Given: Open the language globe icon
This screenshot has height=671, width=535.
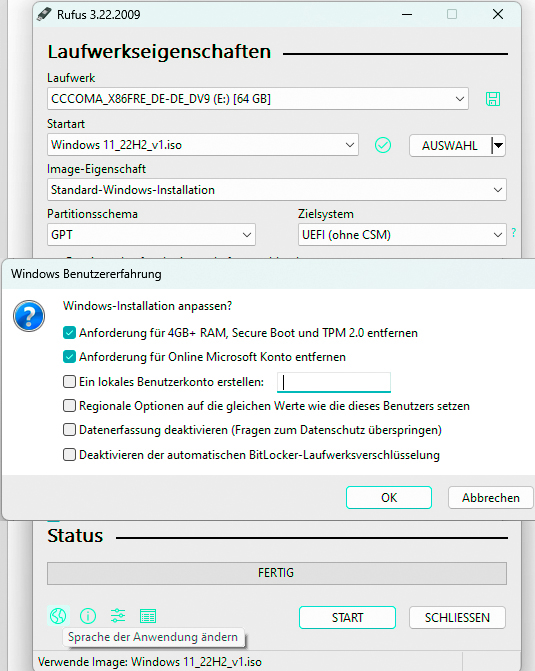Looking at the screenshot, I should pyautogui.click(x=58, y=616).
